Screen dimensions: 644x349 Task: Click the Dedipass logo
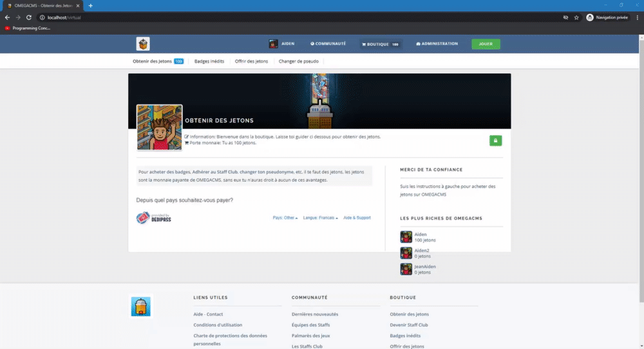tap(154, 218)
